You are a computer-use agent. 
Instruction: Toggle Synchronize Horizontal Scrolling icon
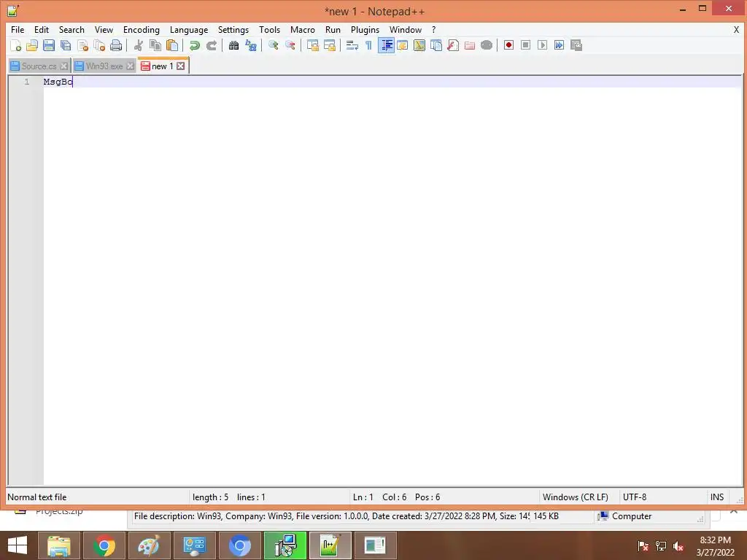(329, 45)
